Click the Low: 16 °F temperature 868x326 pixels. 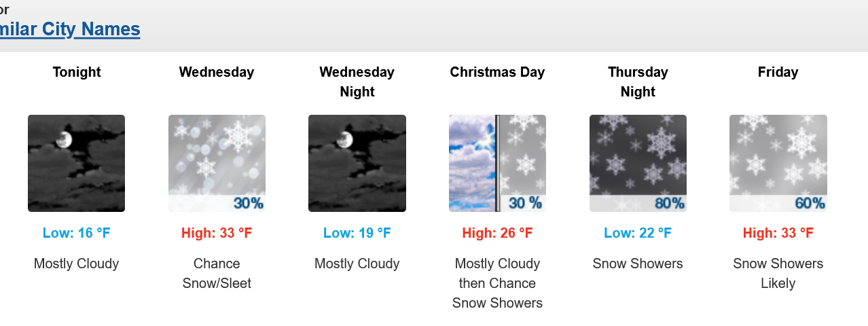76,233
